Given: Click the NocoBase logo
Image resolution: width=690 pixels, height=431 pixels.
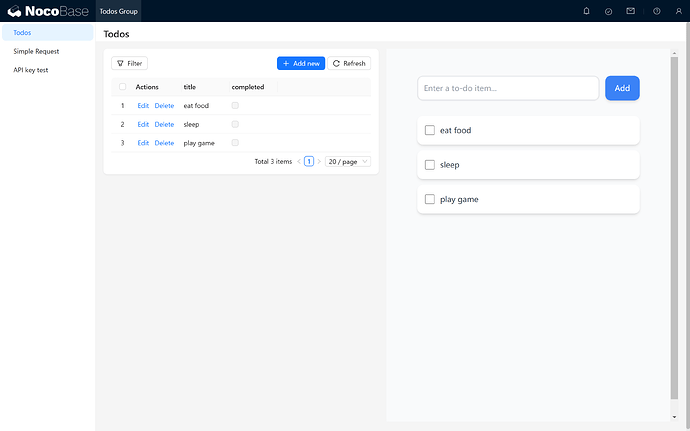Looking at the screenshot, I should [x=48, y=11].
